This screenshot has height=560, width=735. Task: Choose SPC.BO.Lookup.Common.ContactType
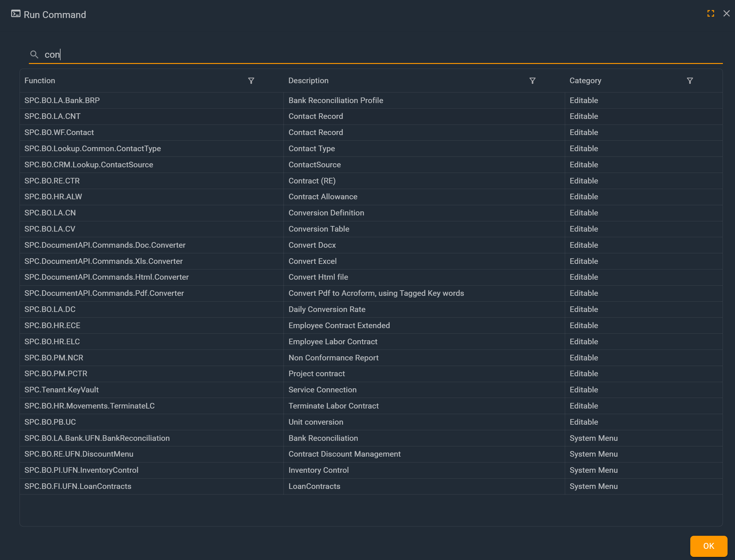(x=93, y=149)
